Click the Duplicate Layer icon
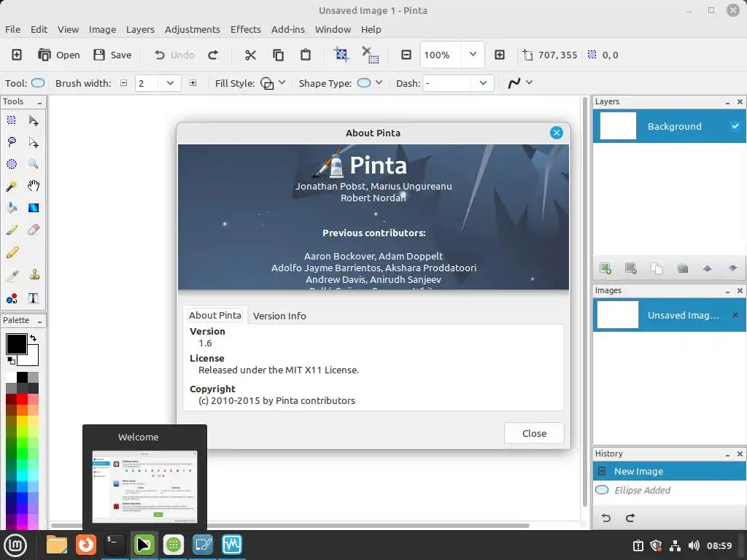The width and height of the screenshot is (747, 560). tap(657, 268)
